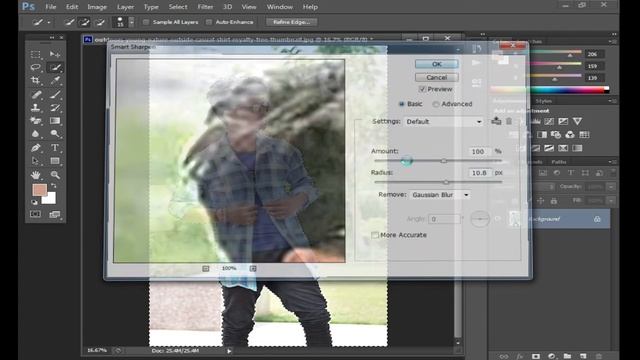Delete the Smart Sharpen settings preset

(509, 121)
